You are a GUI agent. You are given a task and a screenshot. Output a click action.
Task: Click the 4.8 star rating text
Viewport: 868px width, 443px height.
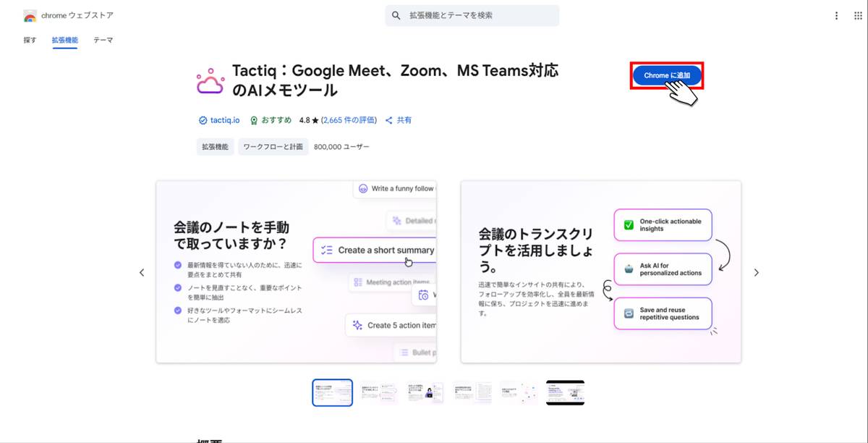coord(309,120)
